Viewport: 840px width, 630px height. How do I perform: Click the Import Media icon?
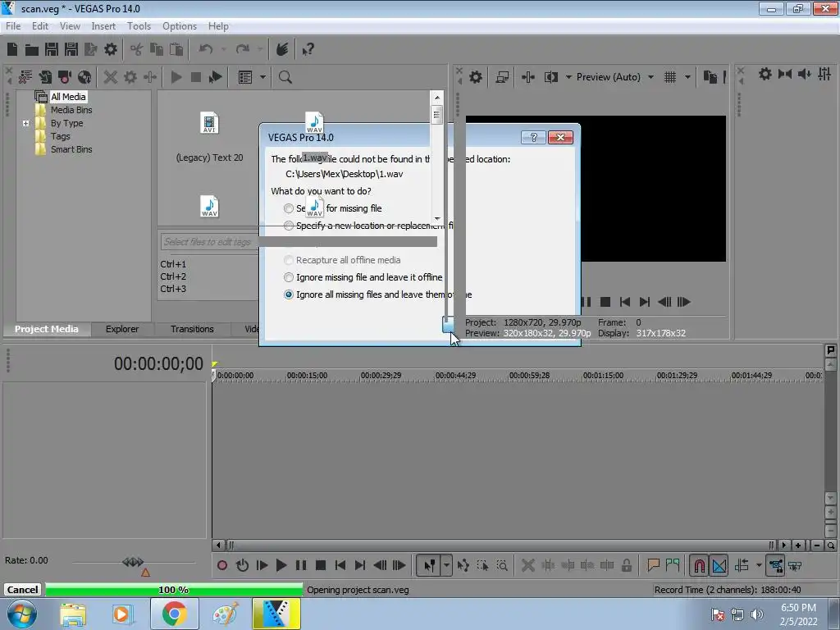45,77
